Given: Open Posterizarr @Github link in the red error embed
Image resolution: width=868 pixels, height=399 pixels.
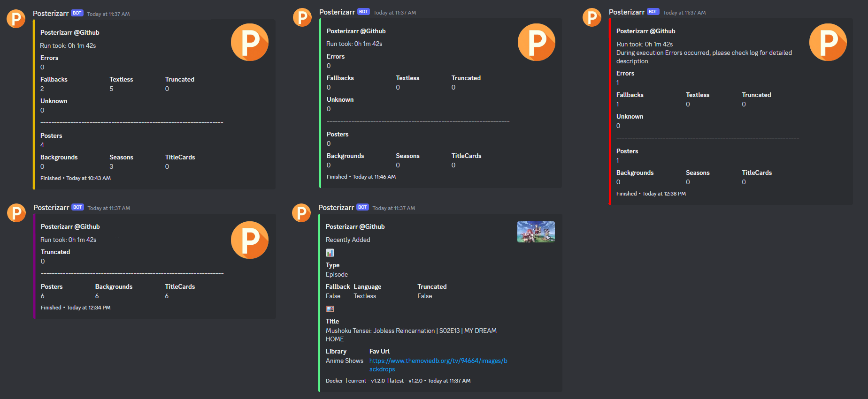Looking at the screenshot, I should [645, 31].
